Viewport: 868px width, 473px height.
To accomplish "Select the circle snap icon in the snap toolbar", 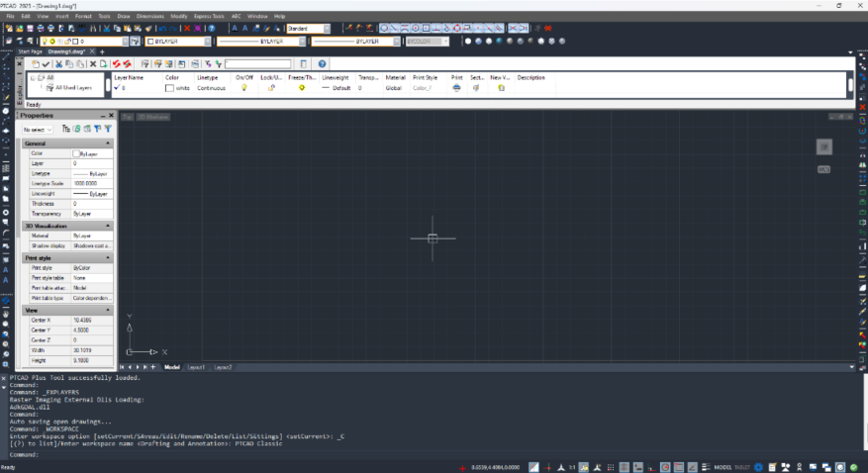I will coord(384,29).
